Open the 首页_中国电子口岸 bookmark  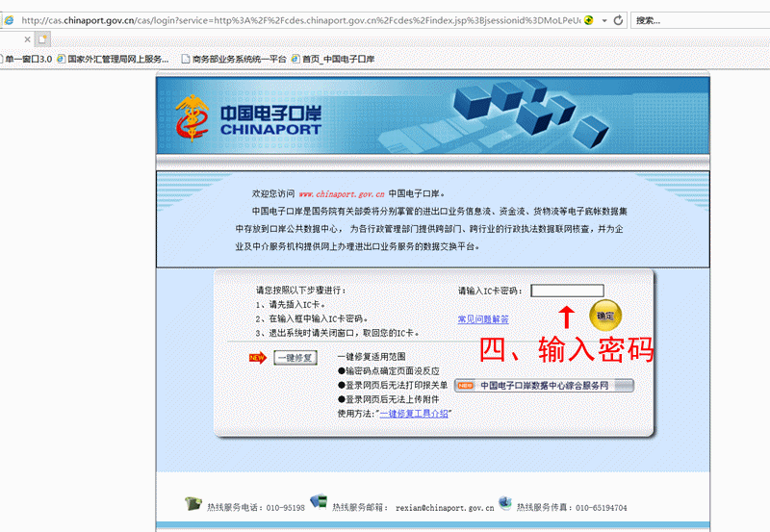click(332, 59)
